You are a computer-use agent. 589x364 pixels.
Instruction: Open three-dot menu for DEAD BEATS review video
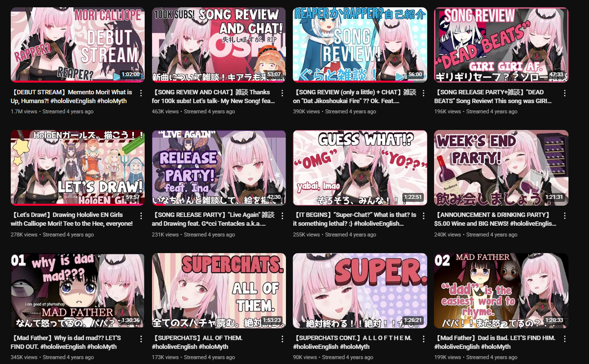pyautogui.click(x=565, y=93)
